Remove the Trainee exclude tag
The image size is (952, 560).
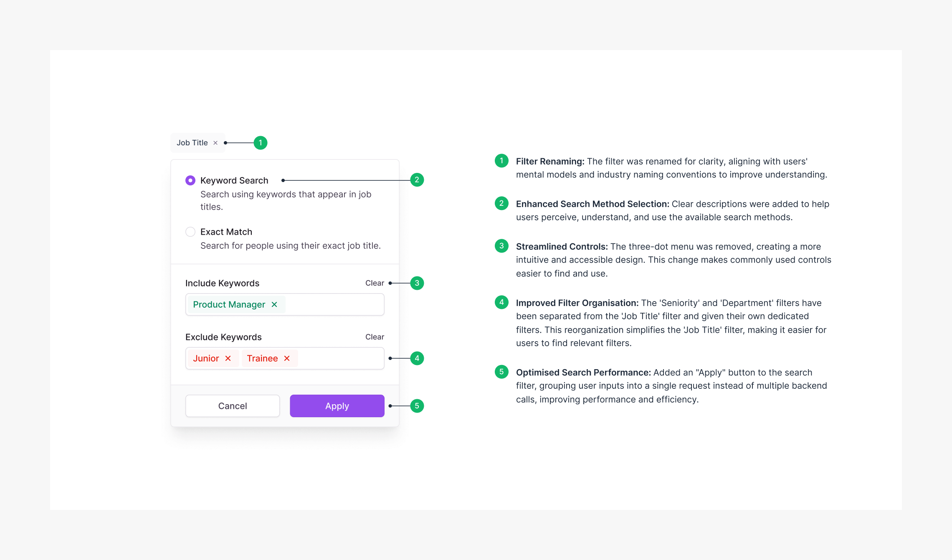287,358
